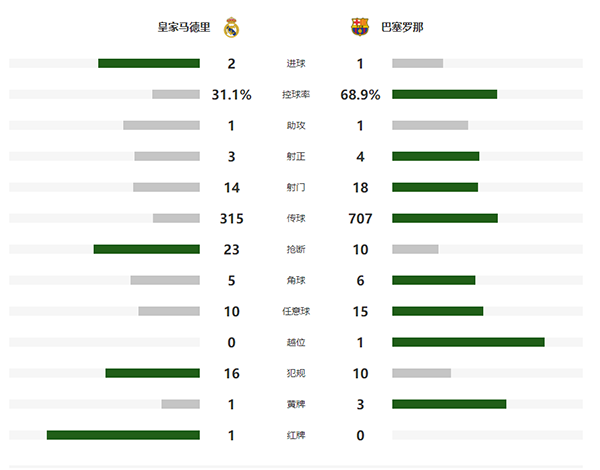This screenshot has height=470, width=600.
Task: Select the 任意球 stat label
Action: [x=296, y=311]
